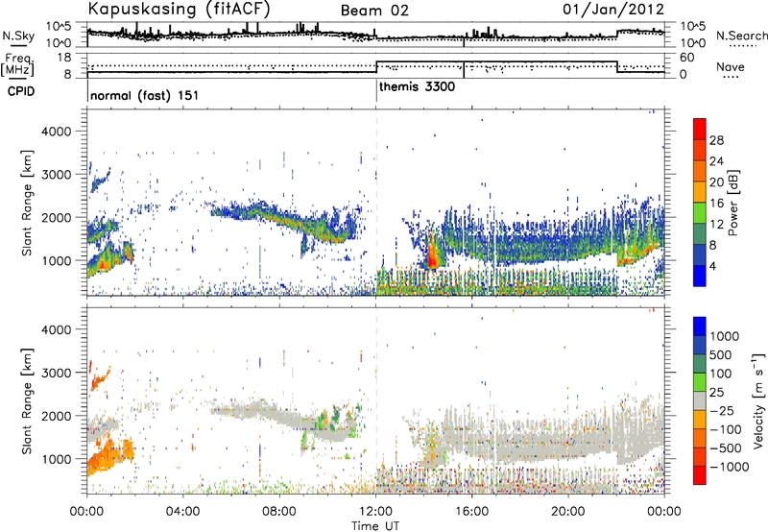Click the "-25" tick on Velocity colorbar

721,411
